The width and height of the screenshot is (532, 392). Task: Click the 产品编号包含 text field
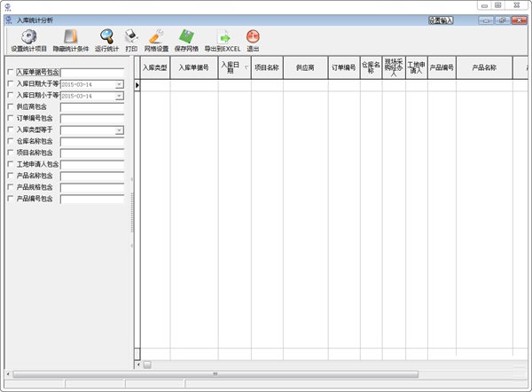tap(92, 200)
